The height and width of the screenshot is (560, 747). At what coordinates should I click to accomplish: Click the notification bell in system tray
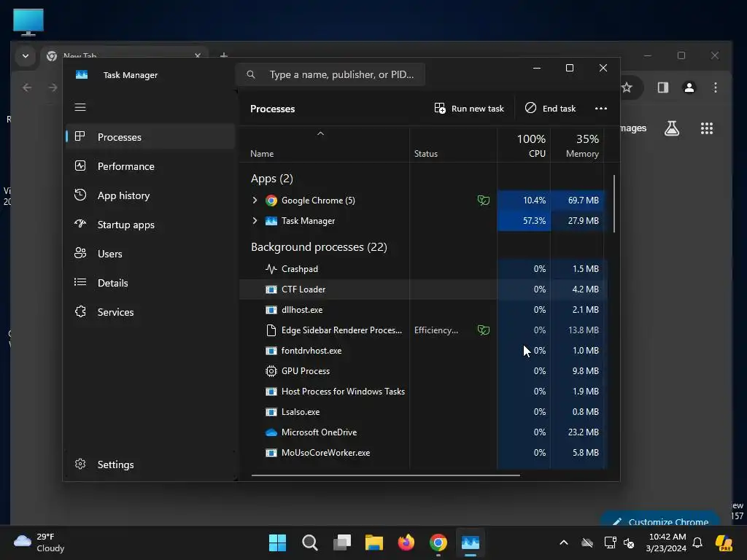click(x=697, y=542)
